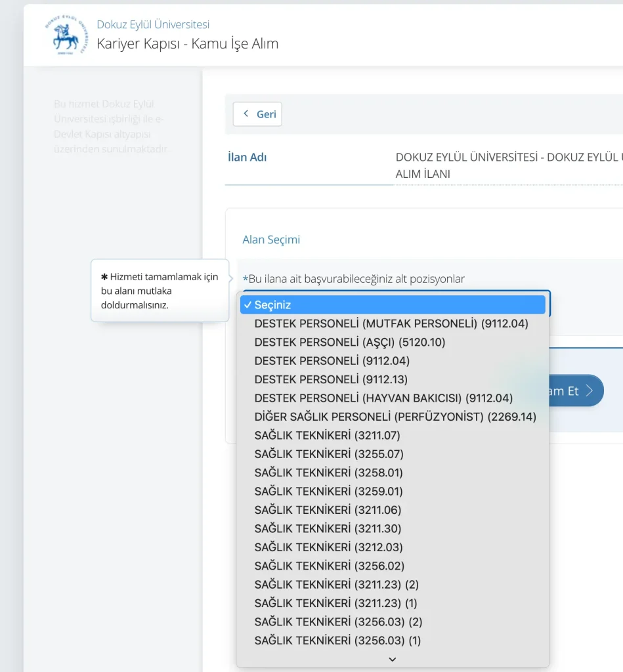Select the plain DESTEK PERSONELİ (9112.04) option
Screen dimensions: 623x672
pyautogui.click(x=393, y=361)
